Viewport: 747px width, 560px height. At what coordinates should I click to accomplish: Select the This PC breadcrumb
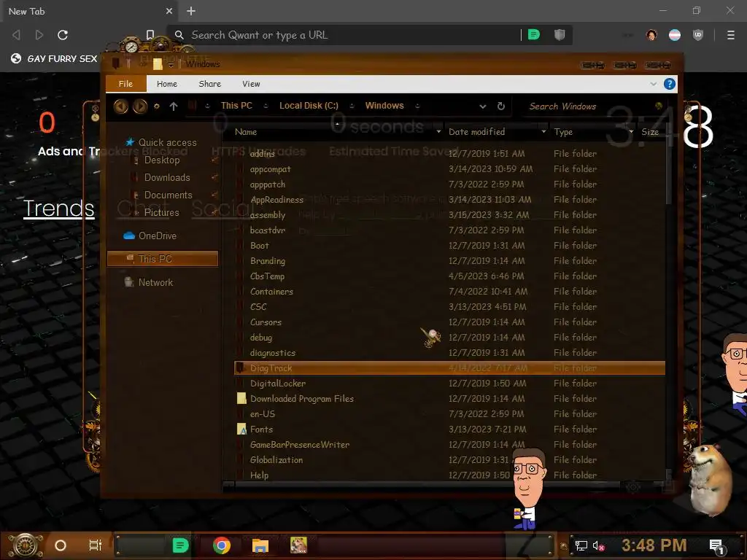point(236,106)
